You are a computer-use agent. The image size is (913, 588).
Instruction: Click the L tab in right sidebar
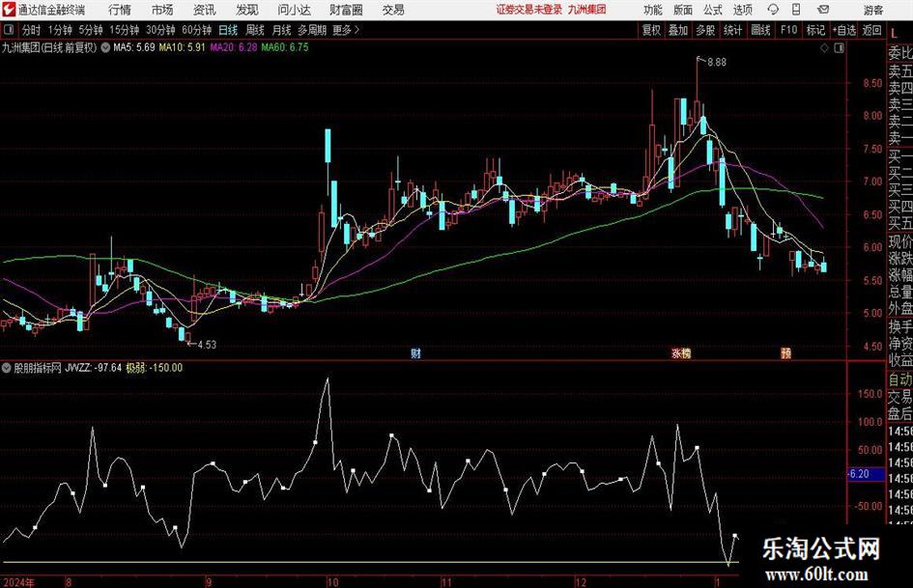pos(894,33)
